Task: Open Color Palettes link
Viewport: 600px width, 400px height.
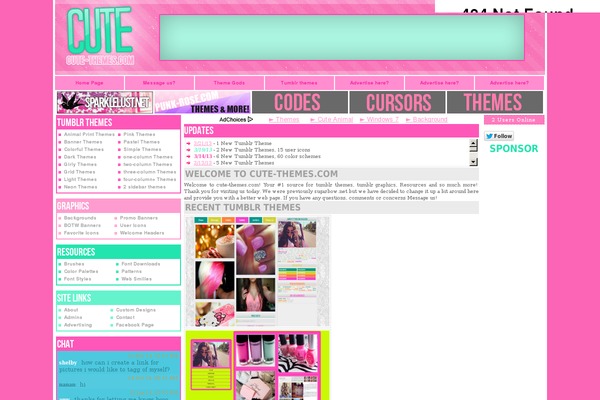Action: coord(81,271)
